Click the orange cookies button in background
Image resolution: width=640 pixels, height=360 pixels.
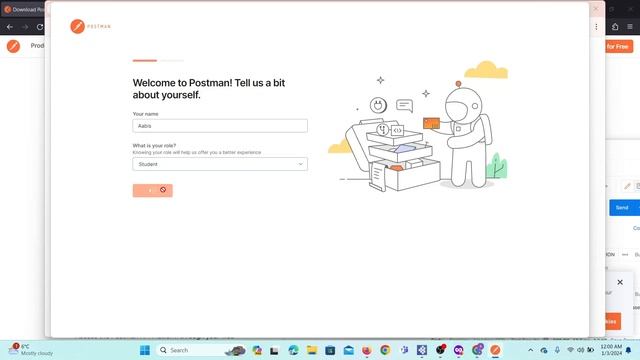(x=613, y=321)
